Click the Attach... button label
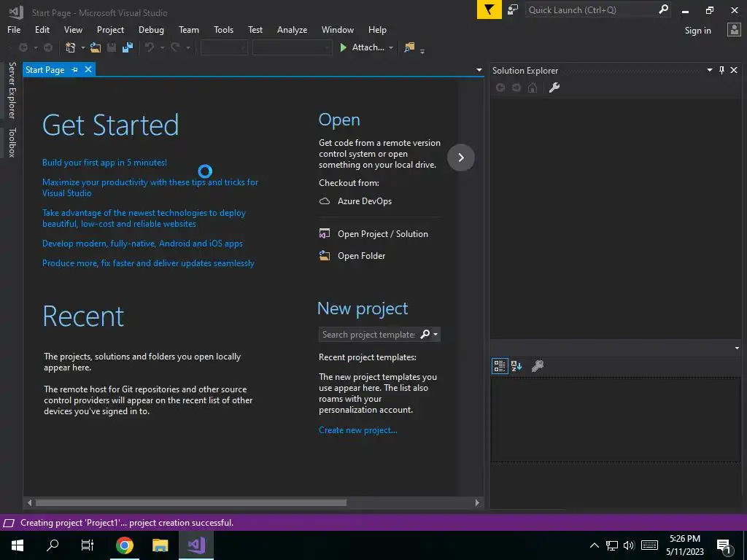The width and height of the screenshot is (747, 560). pyautogui.click(x=368, y=47)
